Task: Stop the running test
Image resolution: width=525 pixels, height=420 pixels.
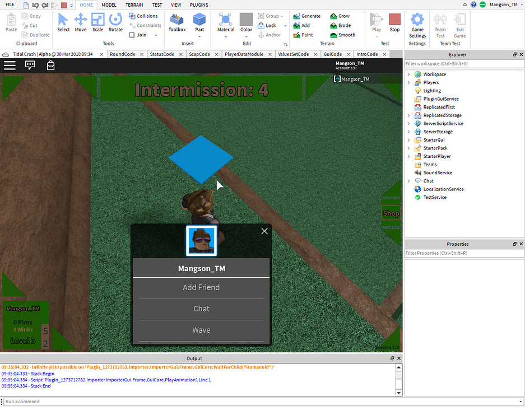Action: 395,22
